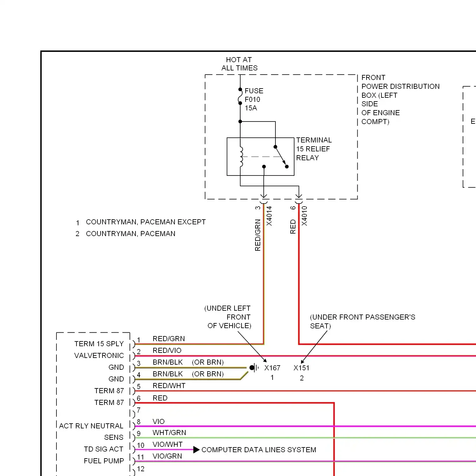Click the VIO/GRN wire label
Screen dimensions: 476x476
167,456
